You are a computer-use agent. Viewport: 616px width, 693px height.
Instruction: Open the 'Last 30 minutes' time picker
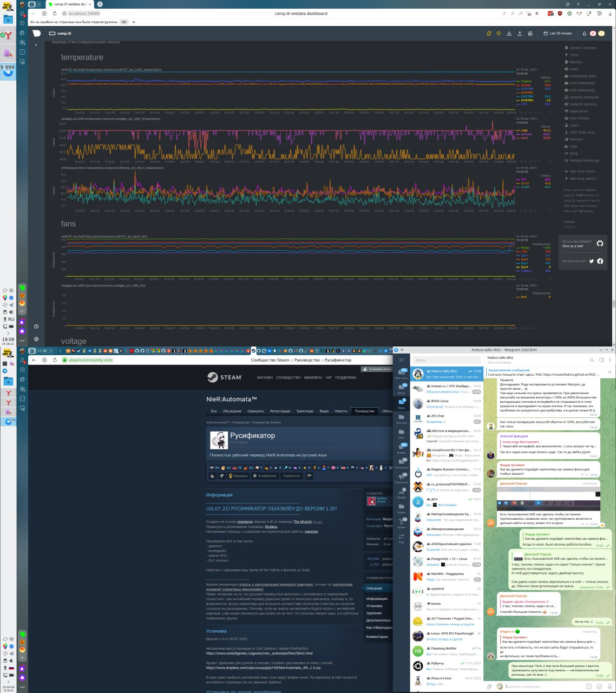click(558, 34)
